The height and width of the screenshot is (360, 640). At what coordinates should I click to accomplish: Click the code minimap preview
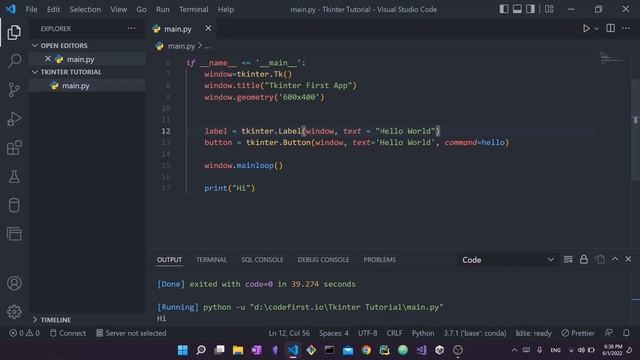611,58
